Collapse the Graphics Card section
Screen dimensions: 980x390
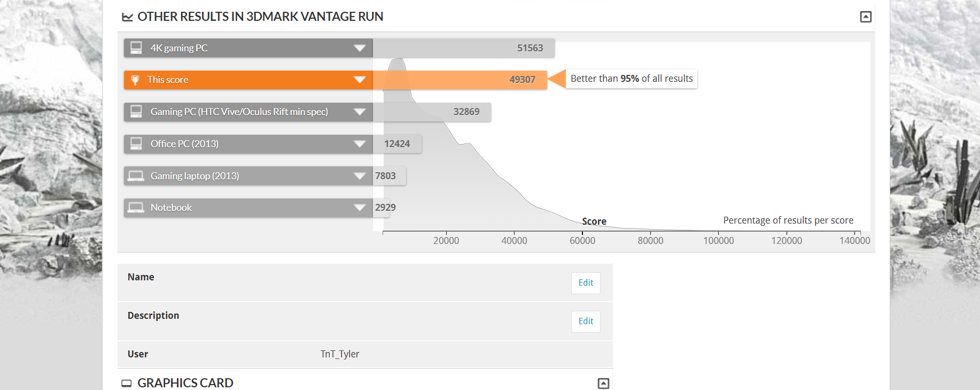click(603, 383)
